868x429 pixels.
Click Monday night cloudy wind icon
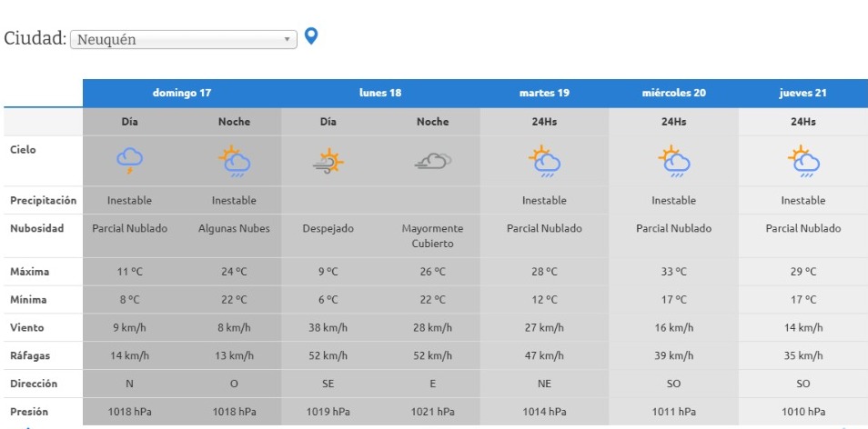[432, 161]
